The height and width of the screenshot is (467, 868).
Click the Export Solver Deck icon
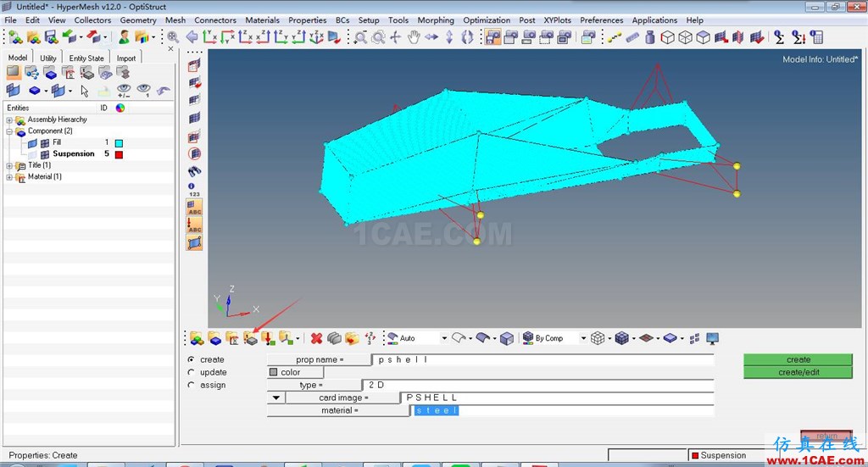[93, 37]
